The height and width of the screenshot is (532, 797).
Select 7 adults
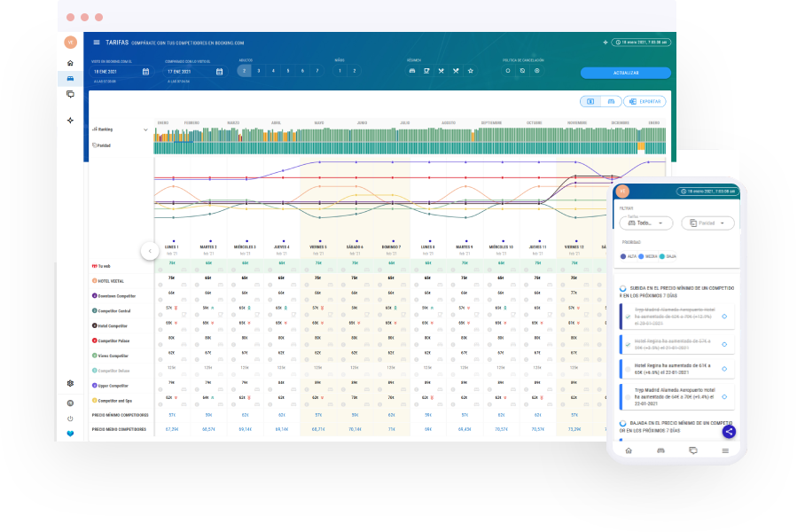(317, 71)
